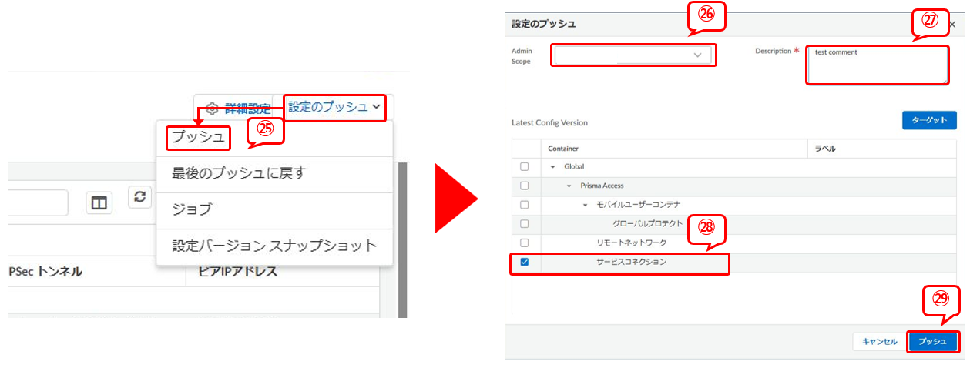Click inside the Description text area
Screen dimensions: 980x368
(877, 65)
